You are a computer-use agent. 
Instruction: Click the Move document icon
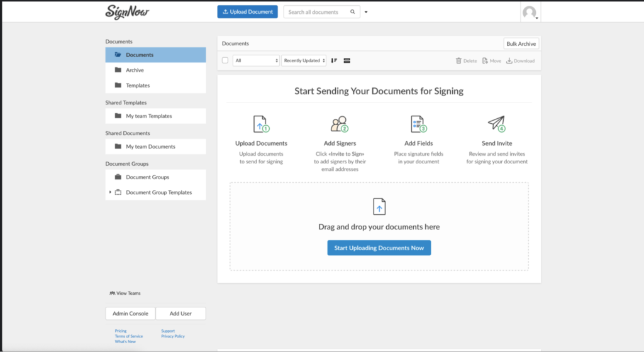point(485,61)
